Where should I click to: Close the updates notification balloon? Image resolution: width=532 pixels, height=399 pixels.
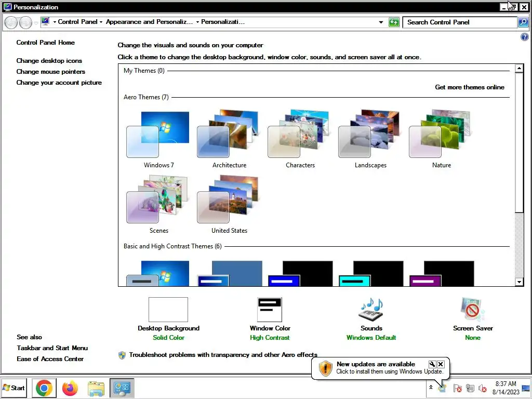coord(441,364)
